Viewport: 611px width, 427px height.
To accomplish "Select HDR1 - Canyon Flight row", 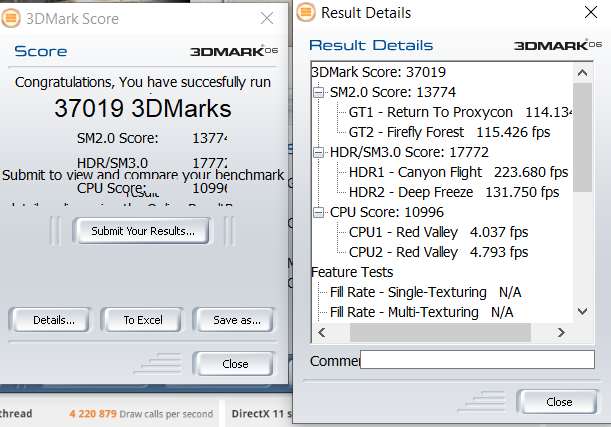I will (459, 172).
